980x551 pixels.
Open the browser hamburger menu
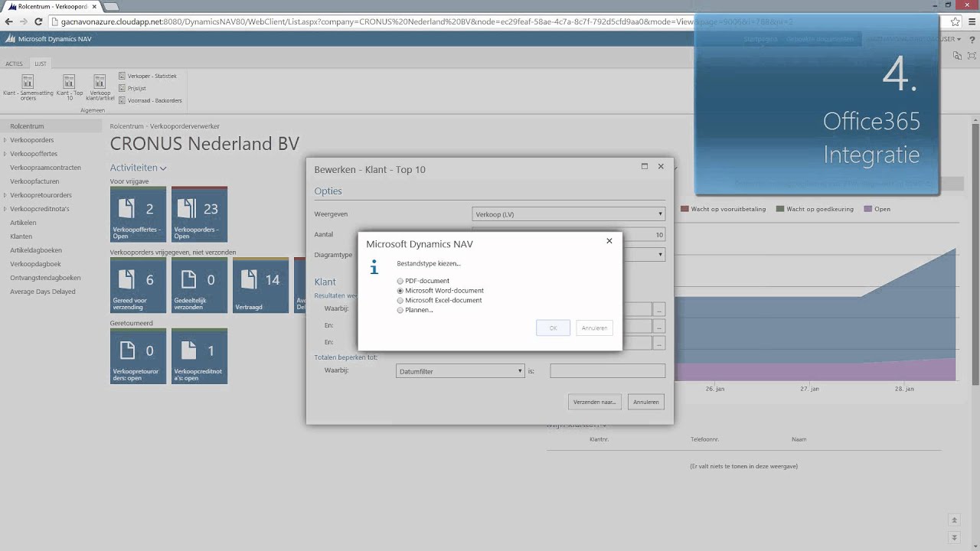(x=971, y=22)
